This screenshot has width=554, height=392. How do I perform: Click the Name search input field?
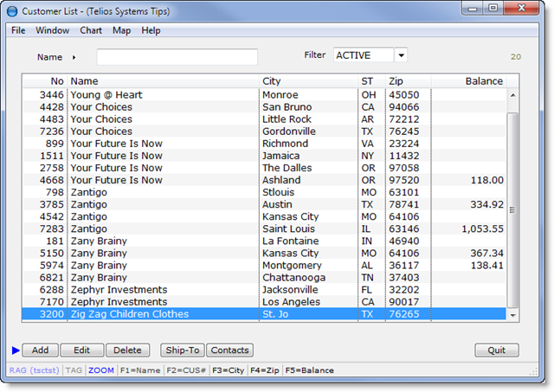[x=177, y=57]
